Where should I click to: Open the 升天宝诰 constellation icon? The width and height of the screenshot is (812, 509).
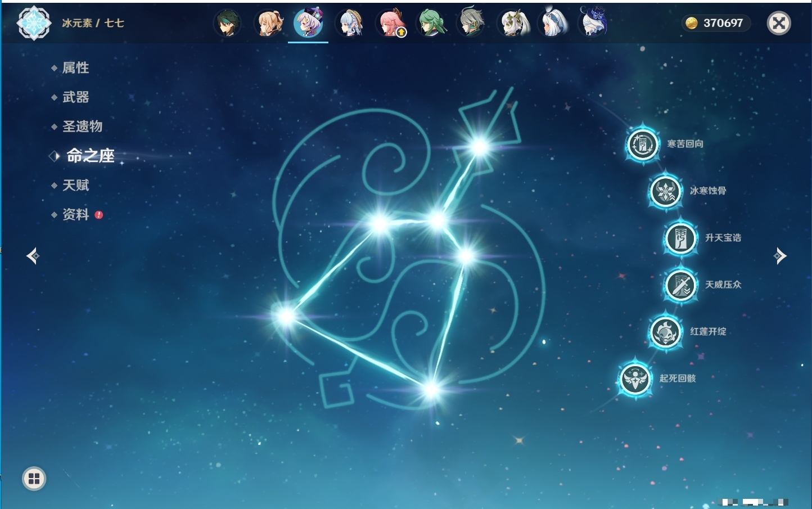coord(680,238)
